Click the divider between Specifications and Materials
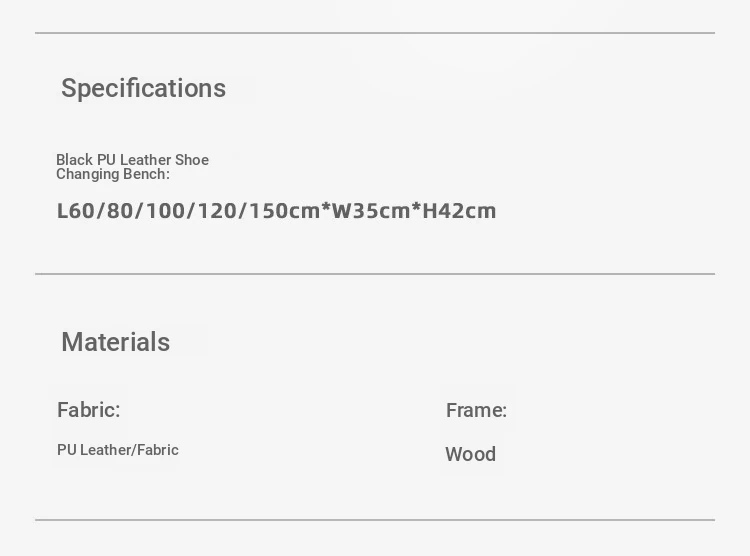Image resolution: width=750 pixels, height=556 pixels. point(375,274)
